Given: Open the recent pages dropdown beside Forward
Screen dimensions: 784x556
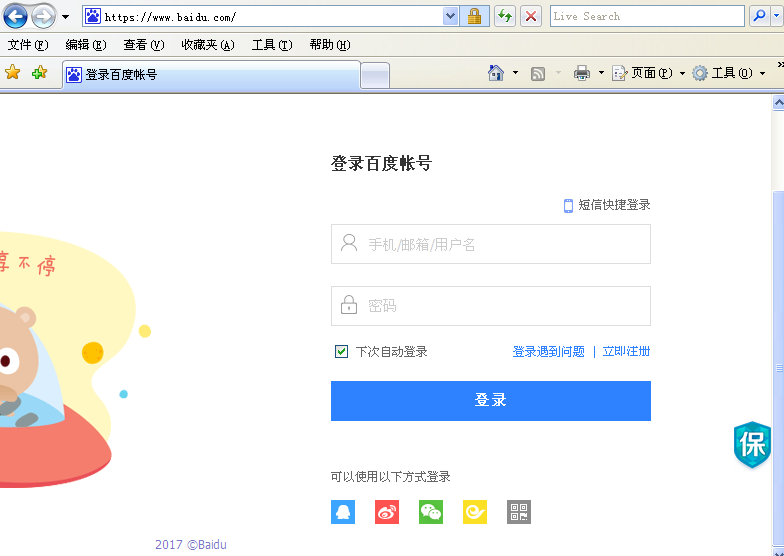Looking at the screenshot, I should point(66,17).
